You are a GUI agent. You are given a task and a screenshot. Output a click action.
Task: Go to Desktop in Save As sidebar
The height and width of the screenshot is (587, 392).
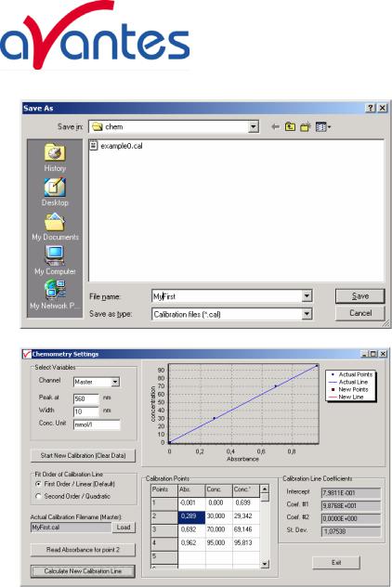[x=55, y=192]
